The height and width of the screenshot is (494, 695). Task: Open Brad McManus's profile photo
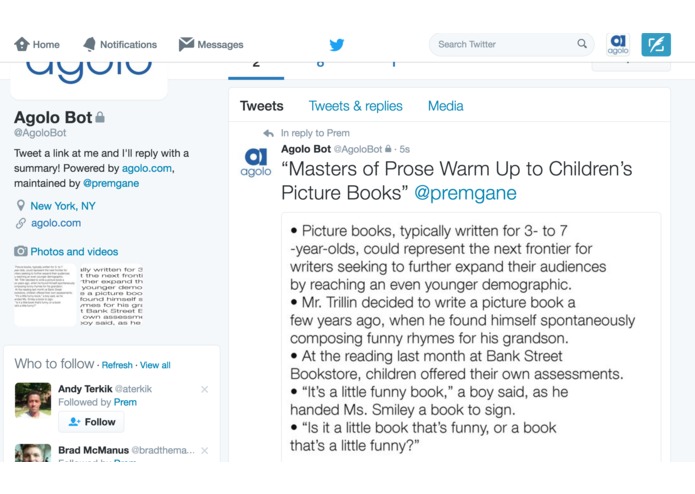[x=33, y=453]
